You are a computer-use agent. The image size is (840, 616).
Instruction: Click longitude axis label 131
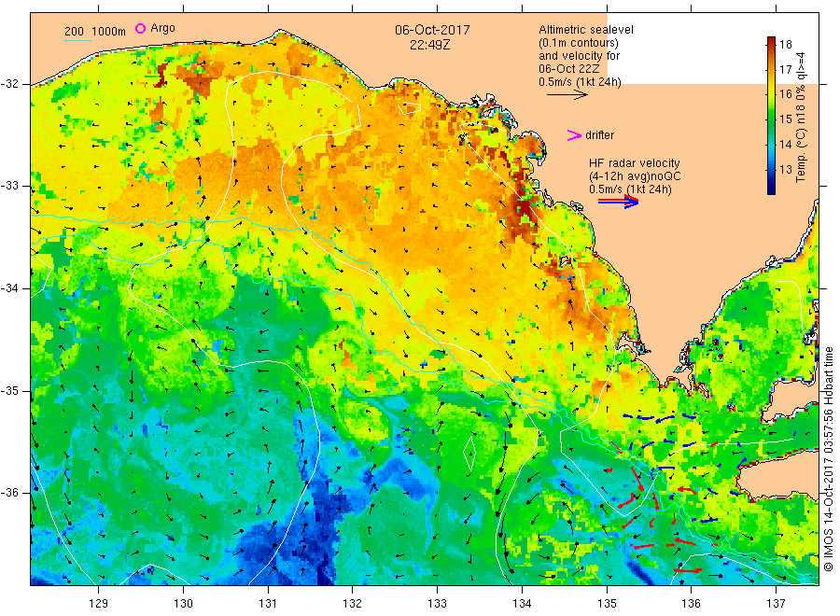(x=268, y=604)
